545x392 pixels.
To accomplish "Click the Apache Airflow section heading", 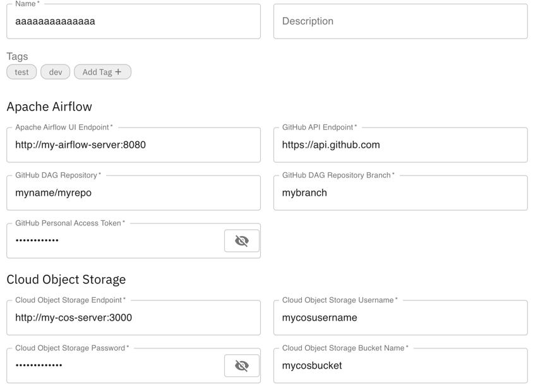I will point(49,106).
